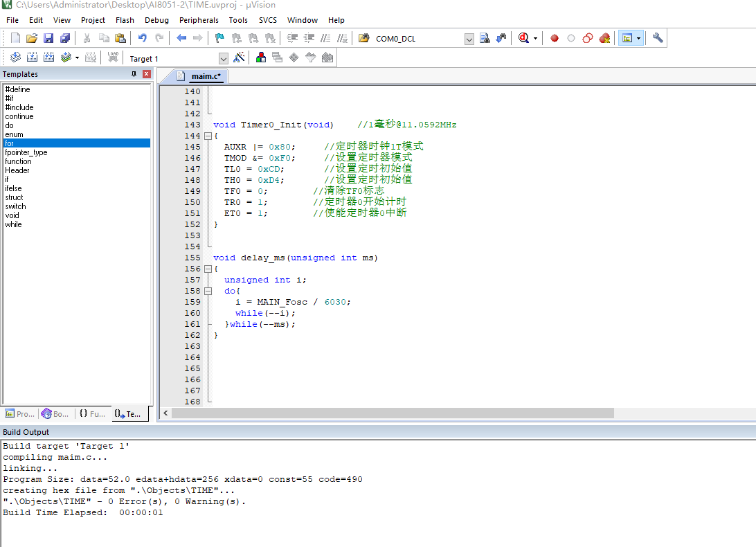Collapse the delay_ms function at line 156
Viewport: 756px width, 547px height.
(208, 269)
